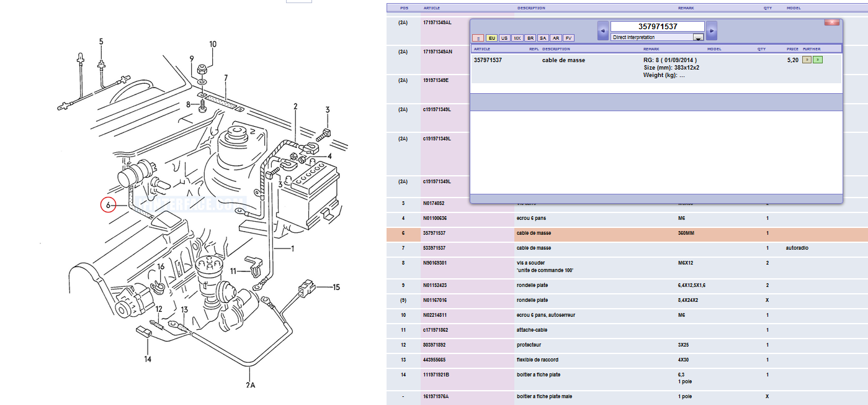This screenshot has height=405, width=868.
Task: Select the AR market toggle
Action: point(556,38)
